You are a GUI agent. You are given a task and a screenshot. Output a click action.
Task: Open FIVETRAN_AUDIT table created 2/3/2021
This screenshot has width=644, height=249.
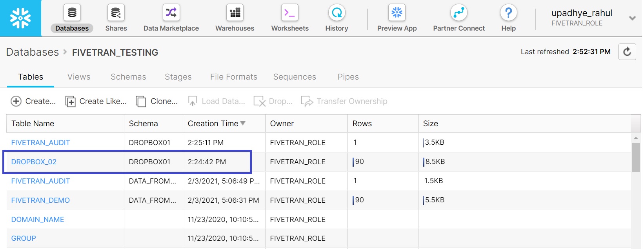(40, 181)
